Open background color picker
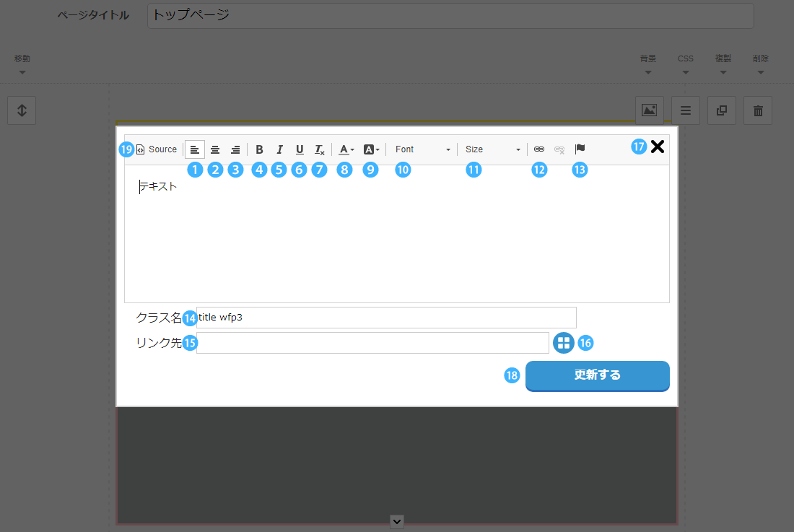794x532 pixels. tap(371, 149)
